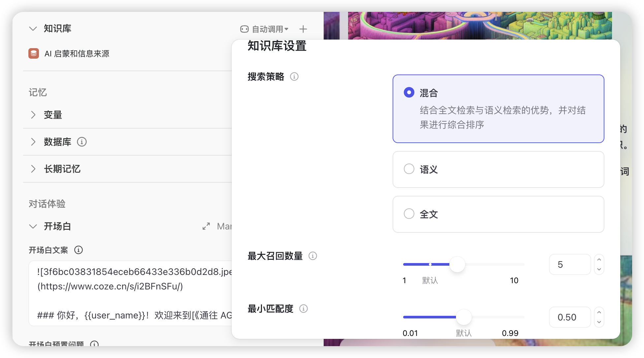
Task: Collapse the 开场白 section
Action: tap(33, 226)
